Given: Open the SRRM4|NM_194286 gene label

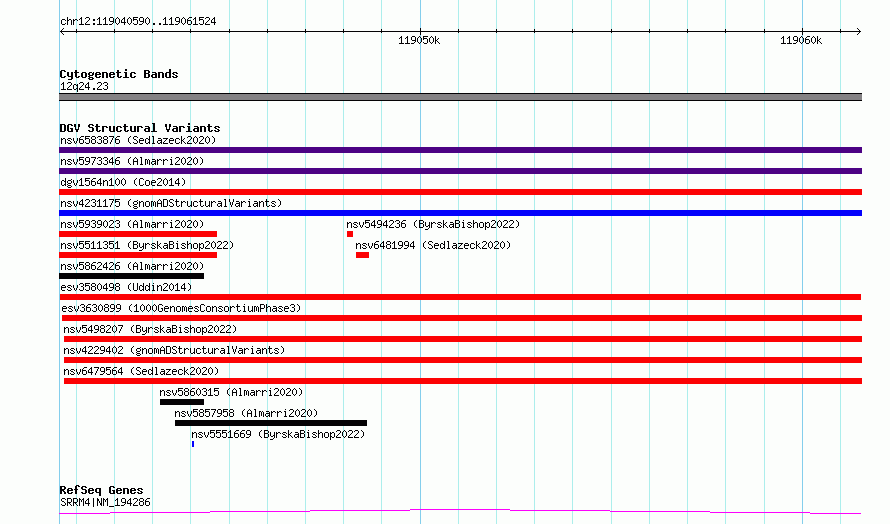Looking at the screenshot, I should coord(105,502).
